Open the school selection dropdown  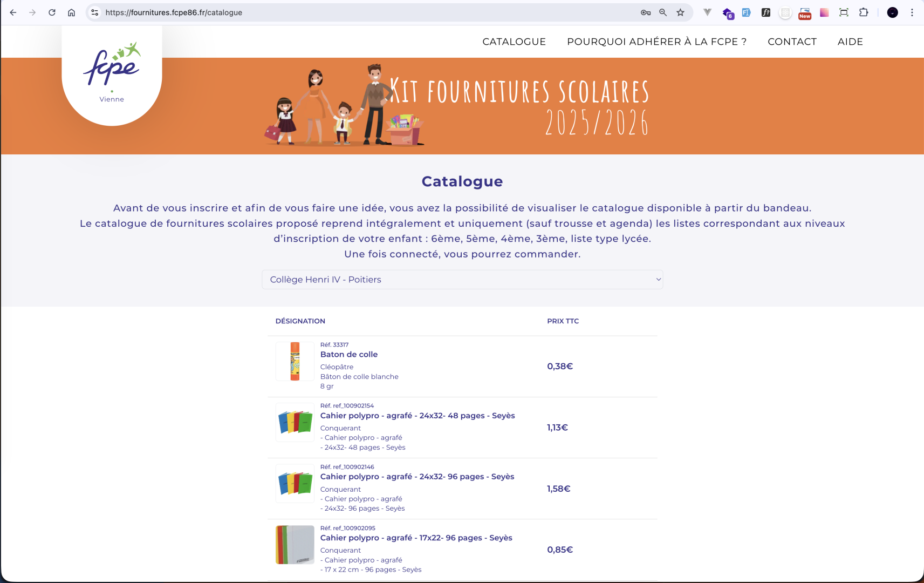tap(462, 279)
